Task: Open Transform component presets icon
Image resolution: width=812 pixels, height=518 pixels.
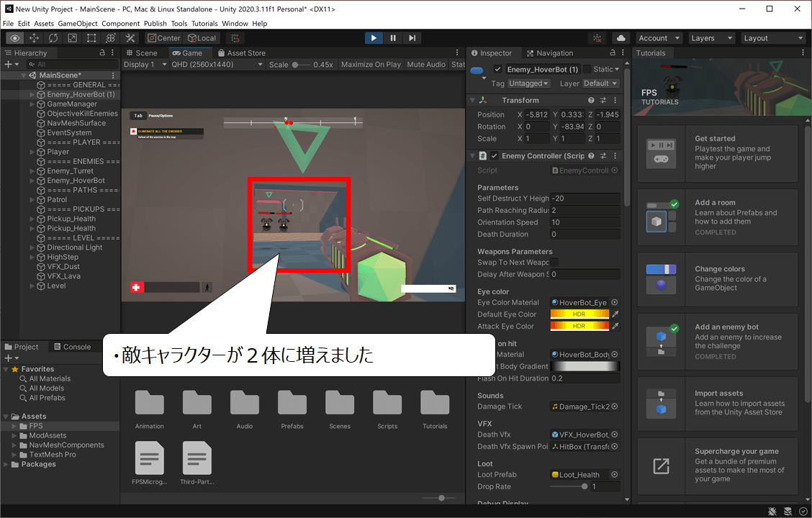Action: [x=603, y=101]
